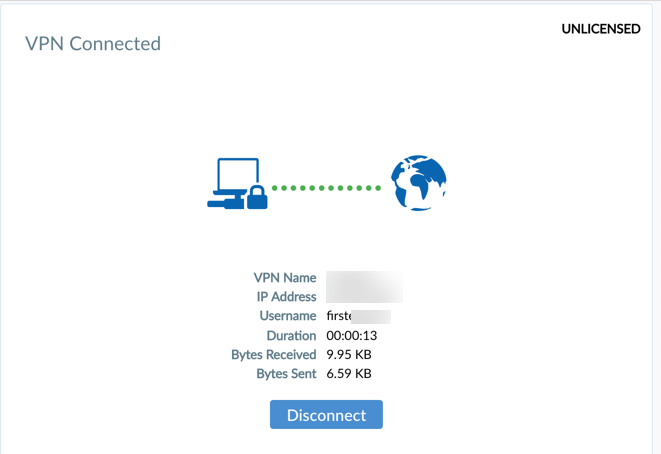Click the VPN Connected heading
This screenshot has width=661, height=454.
(x=93, y=43)
